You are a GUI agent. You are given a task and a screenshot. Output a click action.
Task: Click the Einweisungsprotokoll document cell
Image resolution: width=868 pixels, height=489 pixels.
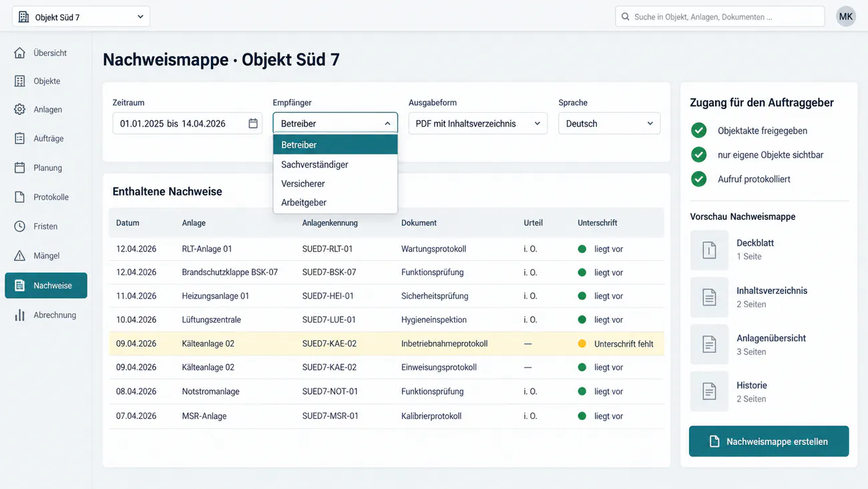[x=439, y=367]
